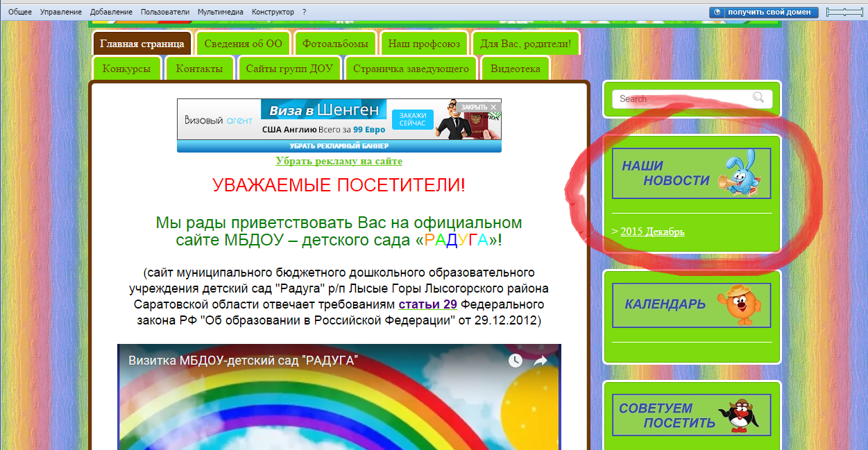The width and height of the screenshot is (868, 450).
Task: Expand the Добавление menu
Action: (111, 12)
